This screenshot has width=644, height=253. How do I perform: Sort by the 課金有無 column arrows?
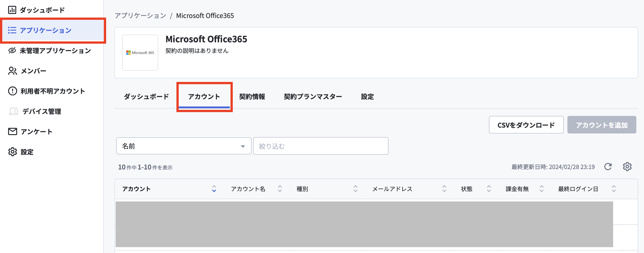tap(541, 189)
